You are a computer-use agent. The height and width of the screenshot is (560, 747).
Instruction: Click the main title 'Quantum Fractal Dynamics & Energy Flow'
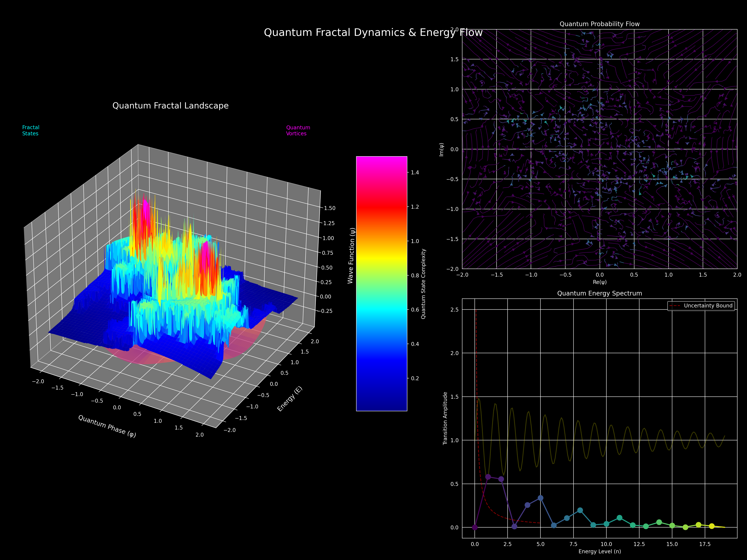pos(373,32)
